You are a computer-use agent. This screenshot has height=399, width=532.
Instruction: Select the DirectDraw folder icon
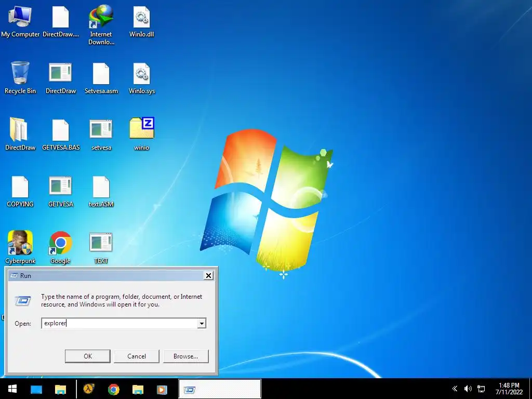point(20,134)
